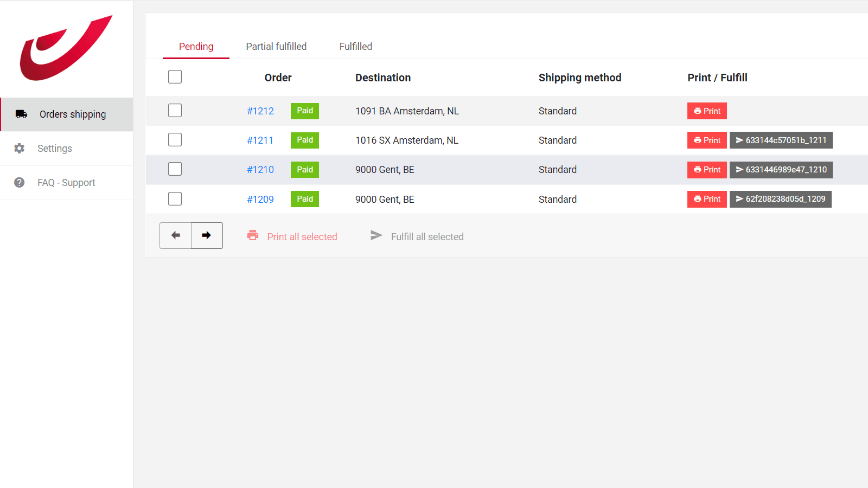Check the select-all checkbox in the header
This screenshot has width=868, height=488.
[x=175, y=77]
